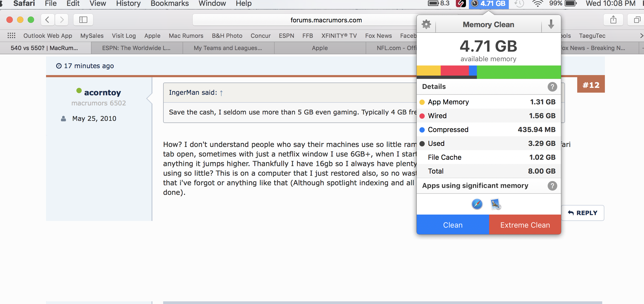
Task: Show Top Sites grid icon
Action: pyautogui.click(x=11, y=36)
